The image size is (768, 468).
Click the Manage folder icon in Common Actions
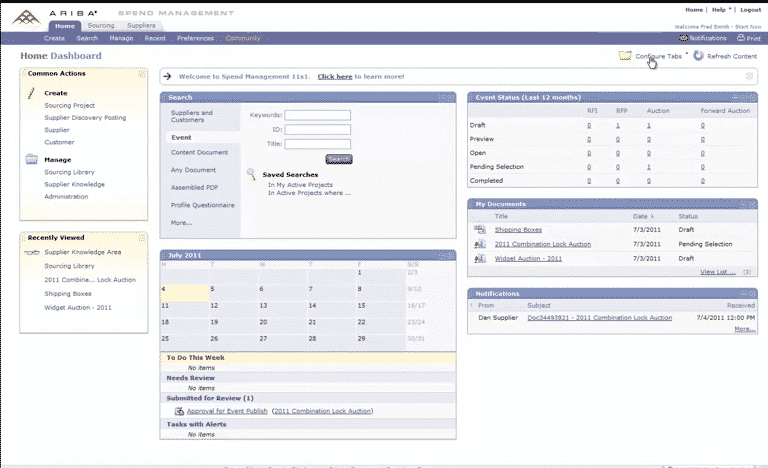coord(32,159)
